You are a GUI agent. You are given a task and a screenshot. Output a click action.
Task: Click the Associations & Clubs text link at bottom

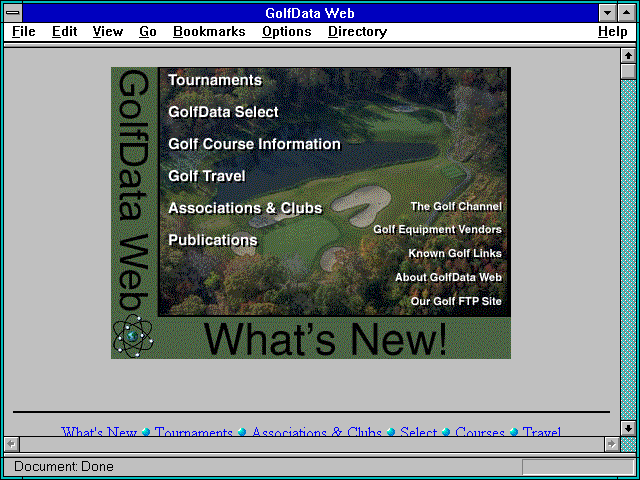[x=317, y=431]
